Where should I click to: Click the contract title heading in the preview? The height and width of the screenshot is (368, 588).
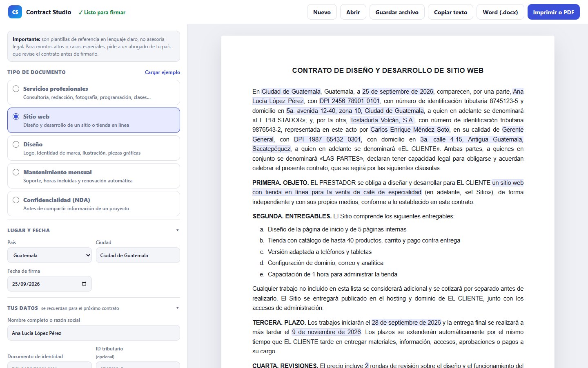388,70
